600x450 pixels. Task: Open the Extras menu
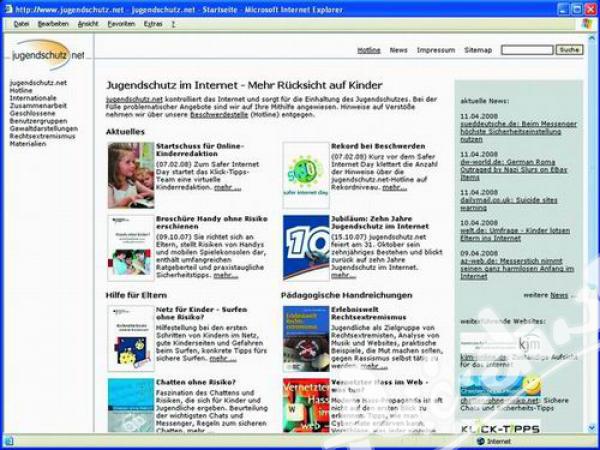153,24
